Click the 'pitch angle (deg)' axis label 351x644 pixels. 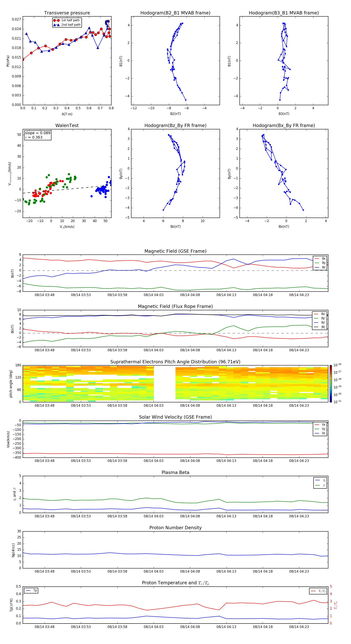(x=11, y=383)
